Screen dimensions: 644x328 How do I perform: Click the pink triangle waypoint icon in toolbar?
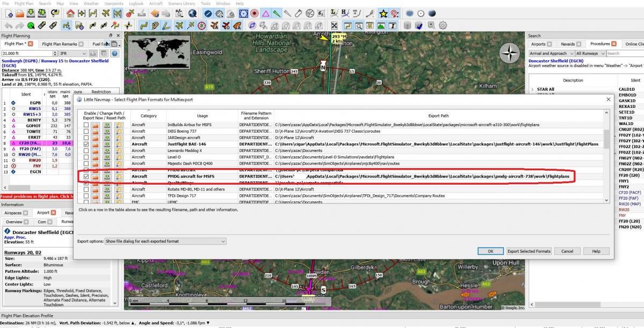coord(265,13)
